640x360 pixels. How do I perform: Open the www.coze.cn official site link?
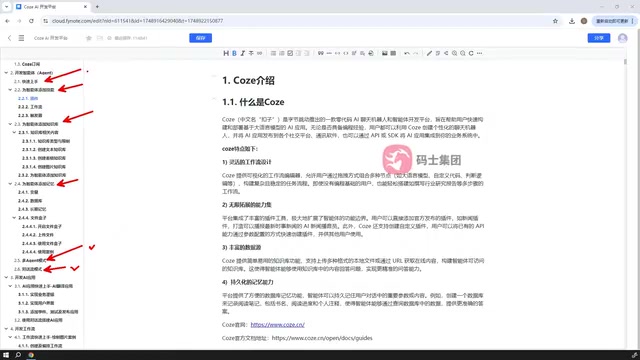[278, 325]
